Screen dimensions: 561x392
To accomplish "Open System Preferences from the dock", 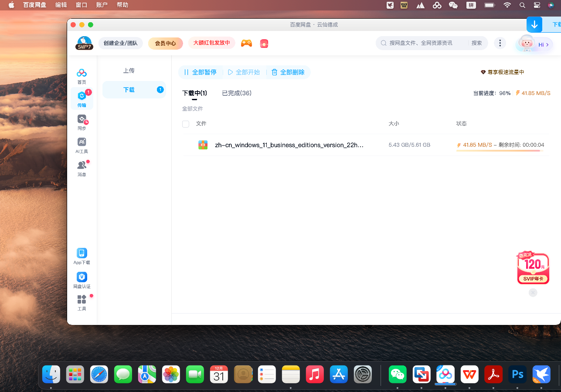I will pyautogui.click(x=363, y=374).
